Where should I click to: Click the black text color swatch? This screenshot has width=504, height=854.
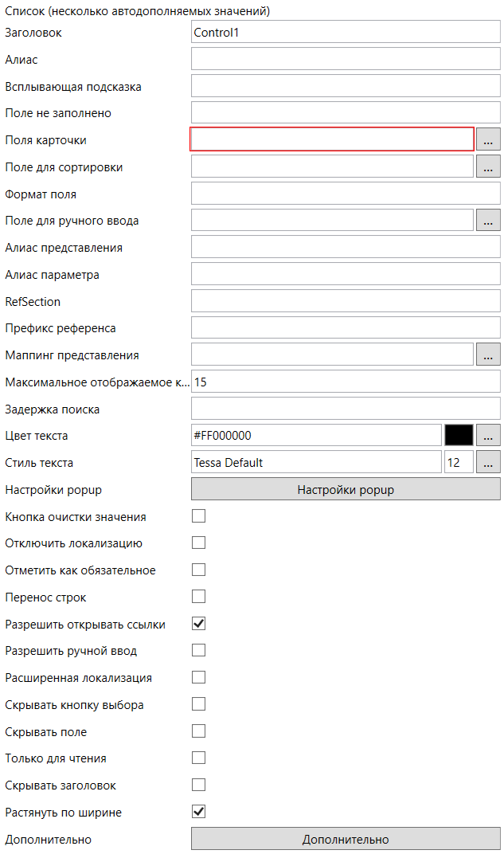point(459,435)
